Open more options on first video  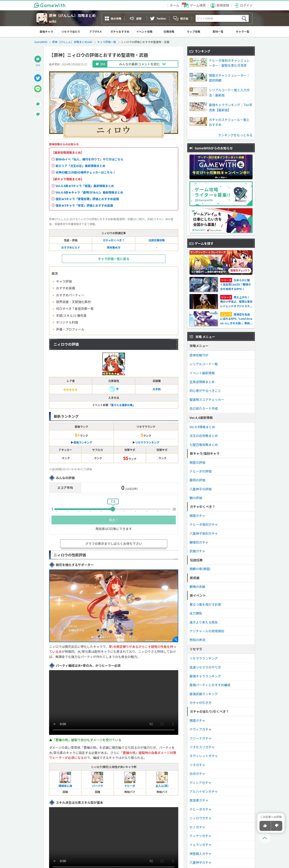pyautogui.click(x=173, y=724)
